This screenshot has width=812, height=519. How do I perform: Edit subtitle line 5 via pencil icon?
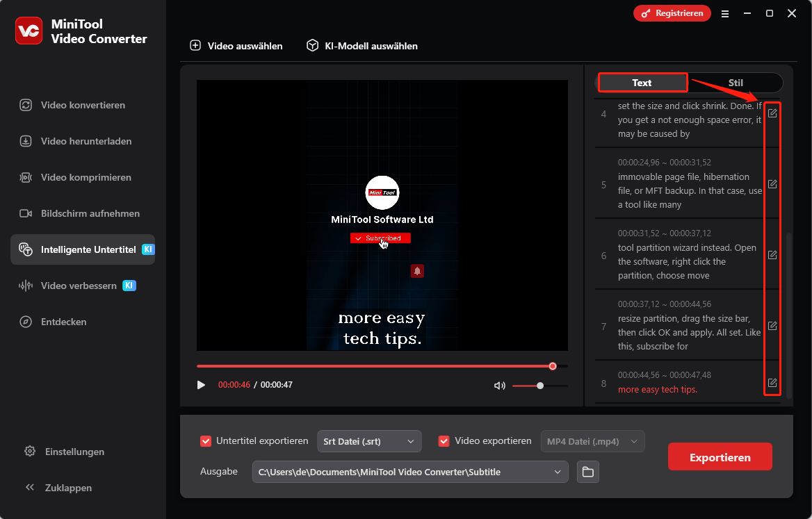tap(772, 184)
